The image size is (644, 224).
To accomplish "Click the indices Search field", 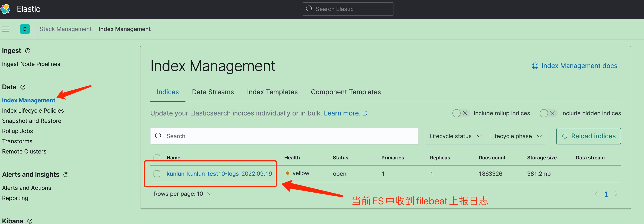I will pyautogui.click(x=284, y=136).
